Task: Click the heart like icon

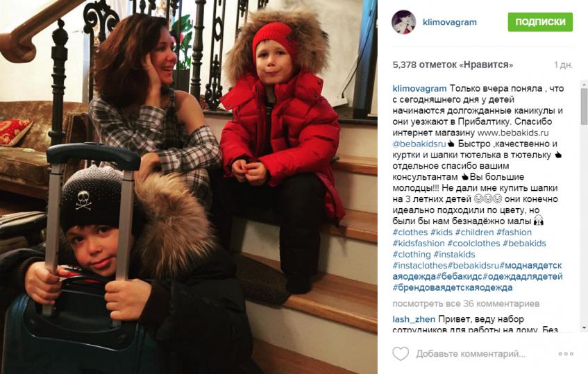Action: pyautogui.click(x=400, y=353)
